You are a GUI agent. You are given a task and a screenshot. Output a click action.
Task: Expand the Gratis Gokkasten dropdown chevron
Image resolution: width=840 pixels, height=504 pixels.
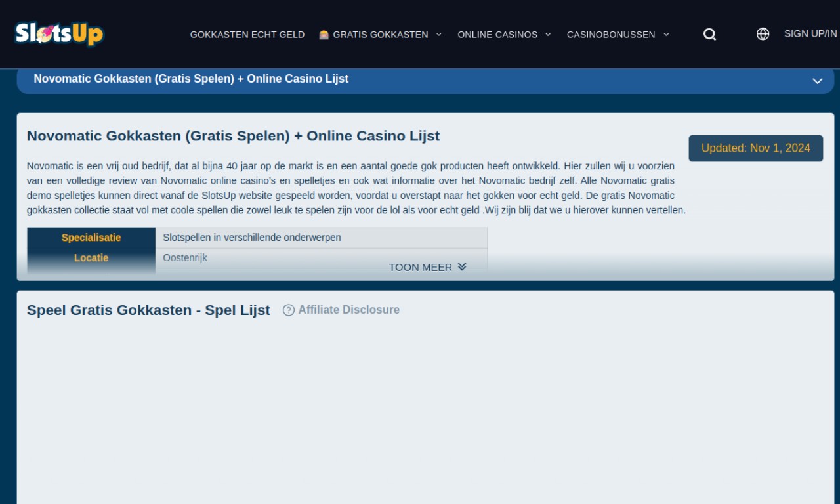click(438, 34)
